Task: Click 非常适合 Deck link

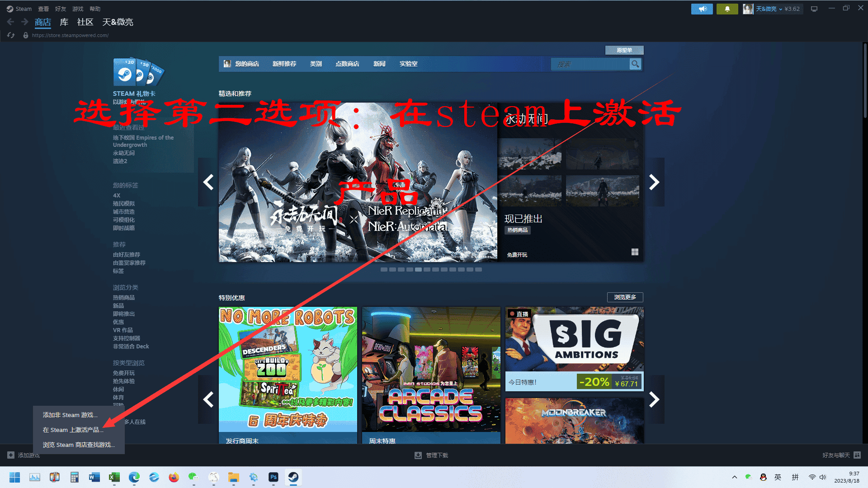Action: [x=131, y=347]
